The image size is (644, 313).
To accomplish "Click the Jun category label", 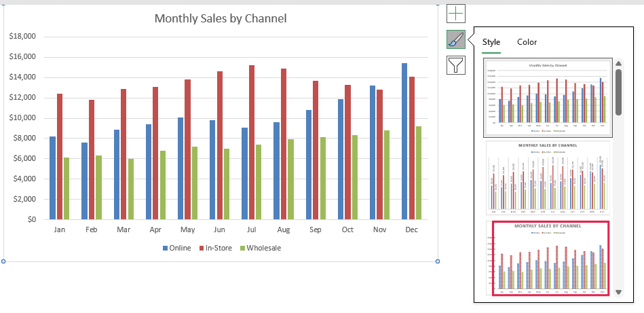I will pyautogui.click(x=219, y=229).
